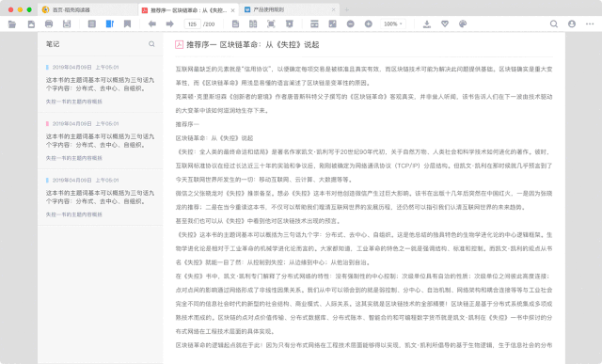This screenshot has height=364, width=602.
Task: Start slideshow with the presentation icon
Action: coord(289,24)
